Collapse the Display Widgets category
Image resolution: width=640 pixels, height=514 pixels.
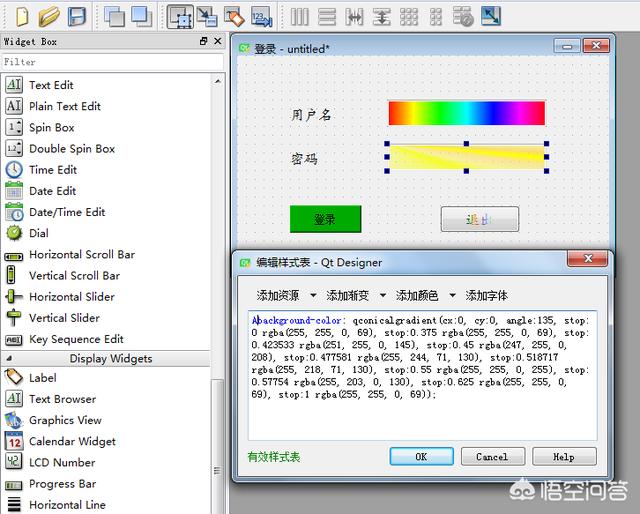tap(9, 358)
